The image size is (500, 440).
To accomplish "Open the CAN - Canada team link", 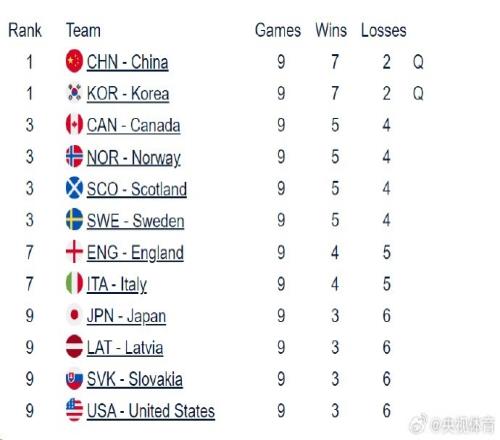I will (x=133, y=126).
